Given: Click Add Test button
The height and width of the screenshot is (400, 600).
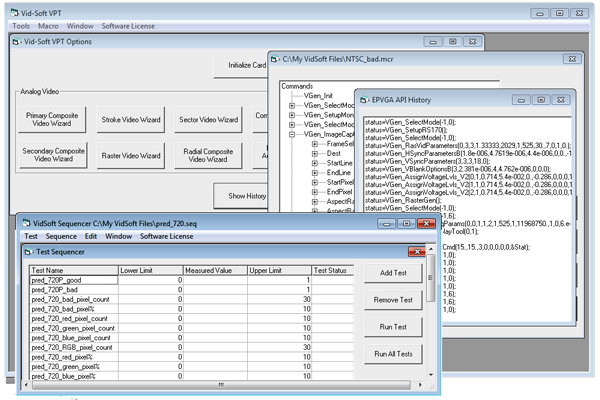Looking at the screenshot, I should tap(393, 273).
